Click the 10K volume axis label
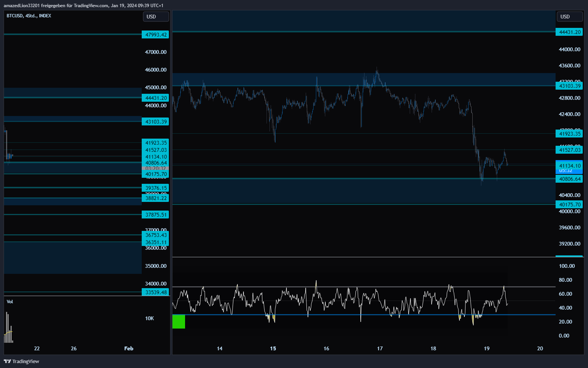 click(150, 319)
